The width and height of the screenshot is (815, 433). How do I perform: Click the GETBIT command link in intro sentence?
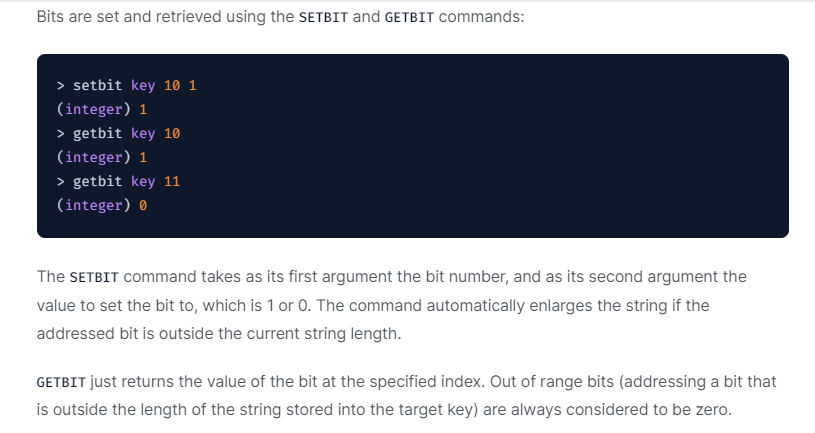click(x=408, y=18)
